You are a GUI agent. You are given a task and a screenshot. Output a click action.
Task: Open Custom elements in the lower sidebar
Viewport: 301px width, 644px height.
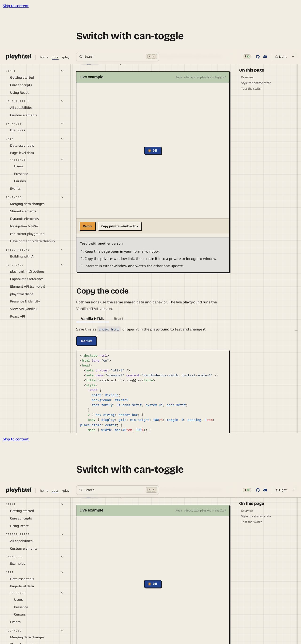click(24, 548)
